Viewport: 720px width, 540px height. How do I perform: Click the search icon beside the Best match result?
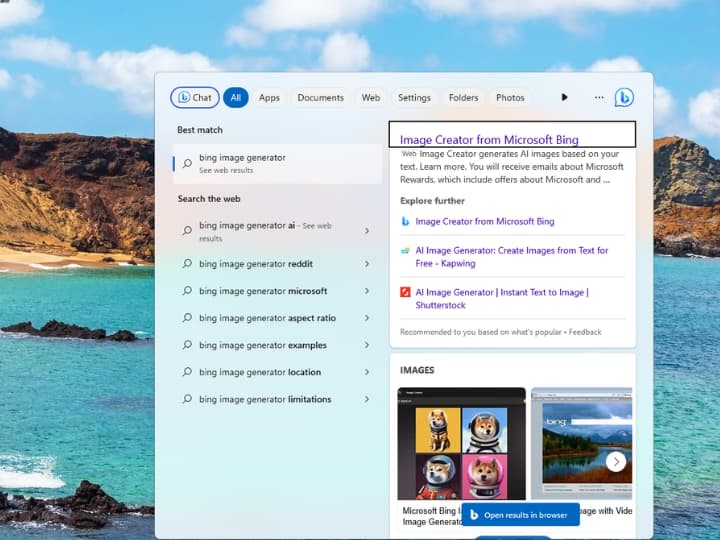(x=187, y=163)
